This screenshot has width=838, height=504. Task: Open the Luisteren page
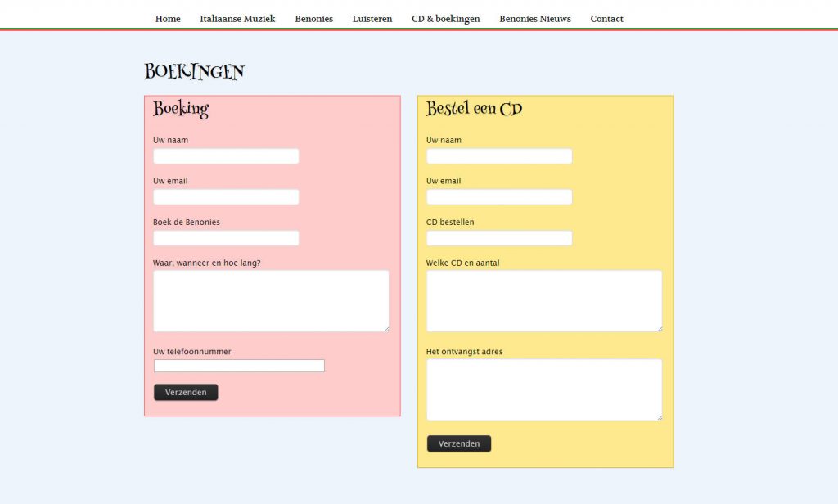(x=372, y=19)
